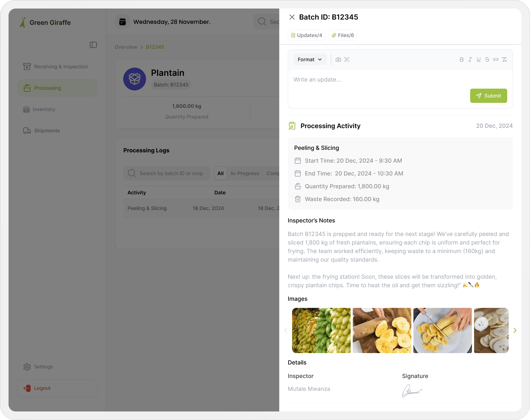Switch to the Files/6 tab
The width and height of the screenshot is (530, 420).
[343, 35]
